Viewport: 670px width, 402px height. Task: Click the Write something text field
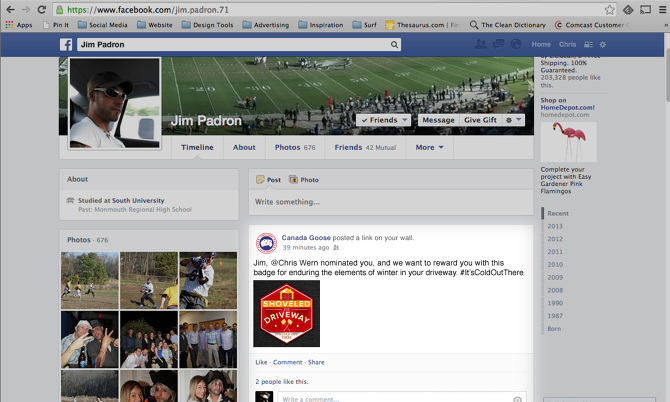(391, 202)
